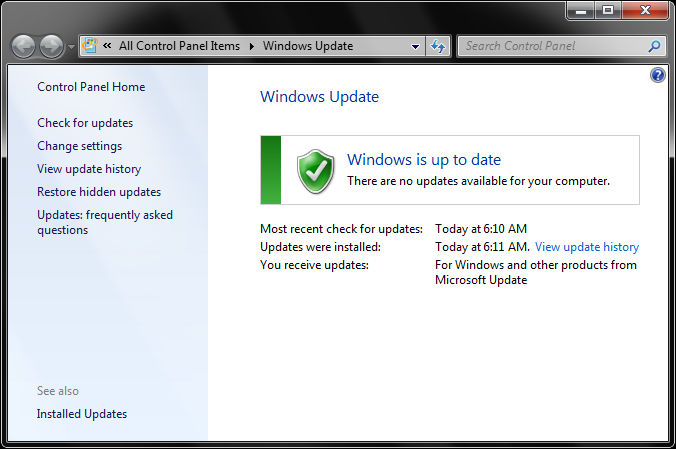Click the green shield checkmark status icon
Image resolution: width=676 pixels, height=449 pixels.
click(x=316, y=170)
